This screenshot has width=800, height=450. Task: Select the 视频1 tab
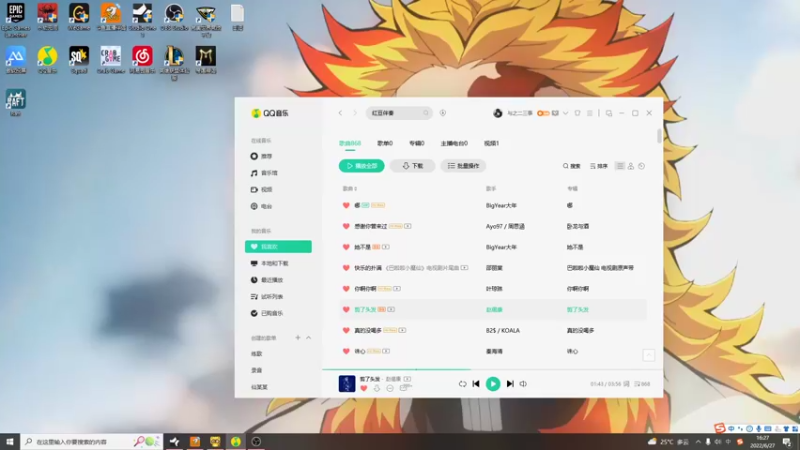coord(491,143)
